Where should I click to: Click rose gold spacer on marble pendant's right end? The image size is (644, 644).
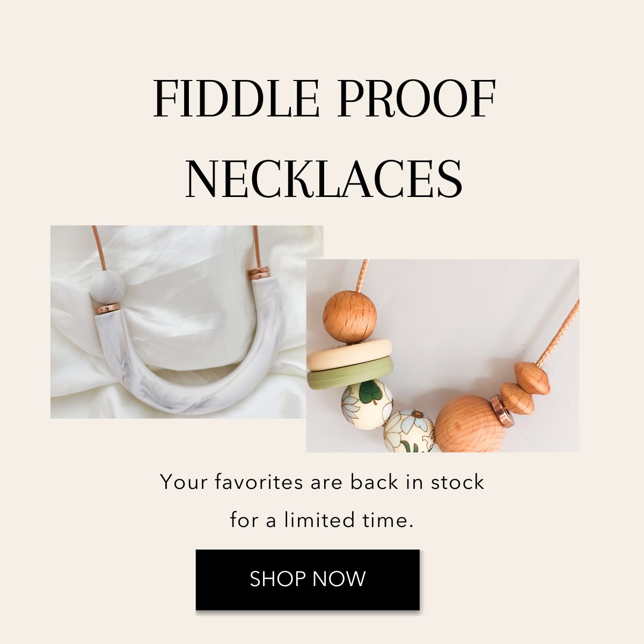[259, 273]
